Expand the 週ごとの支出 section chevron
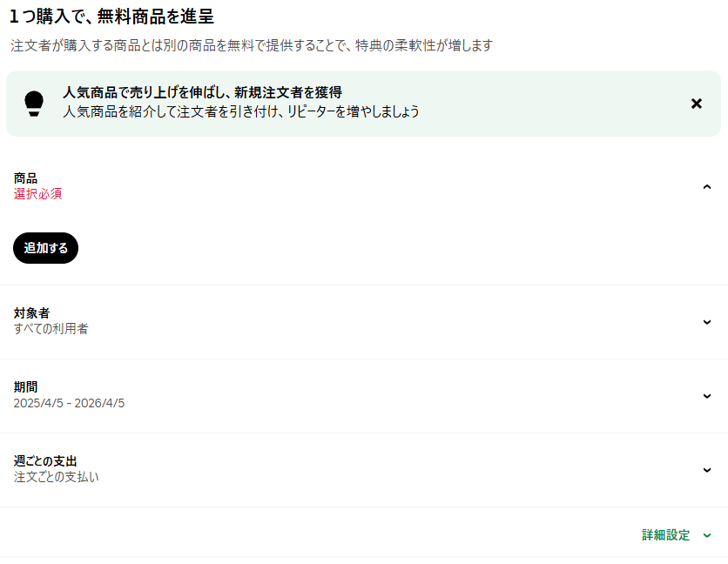The image size is (728, 564). (707, 469)
